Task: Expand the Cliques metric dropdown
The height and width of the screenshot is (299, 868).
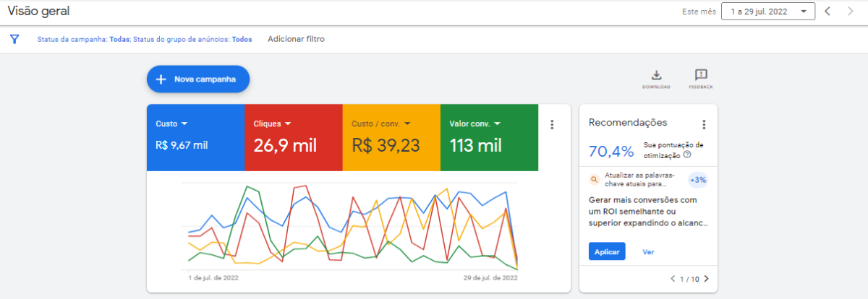Action: (272, 123)
